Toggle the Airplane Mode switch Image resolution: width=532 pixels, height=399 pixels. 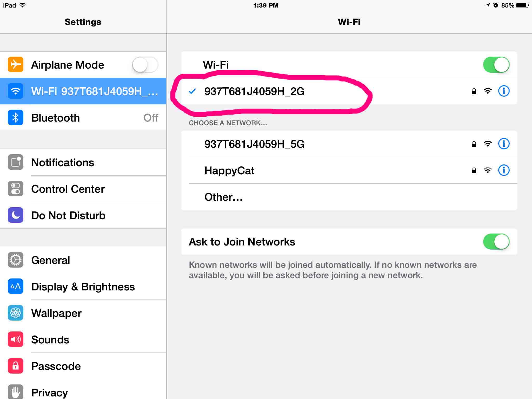[145, 65]
